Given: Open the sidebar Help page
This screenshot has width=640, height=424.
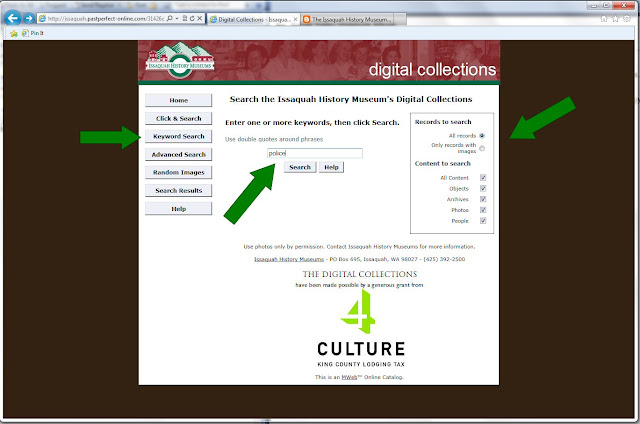Looking at the screenshot, I should click(178, 209).
